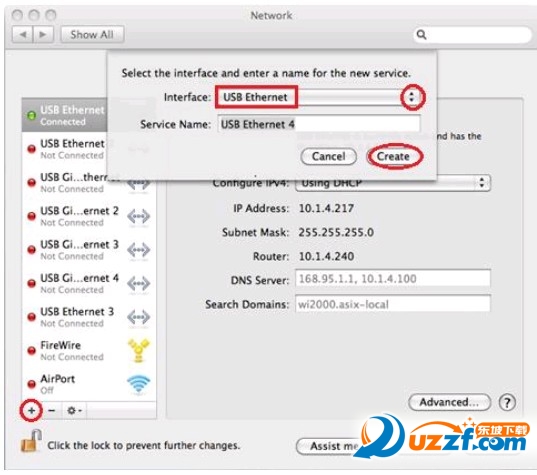Click the Ethernet arrows icon for USB Gi...ther
537x475 pixels.
(x=138, y=185)
